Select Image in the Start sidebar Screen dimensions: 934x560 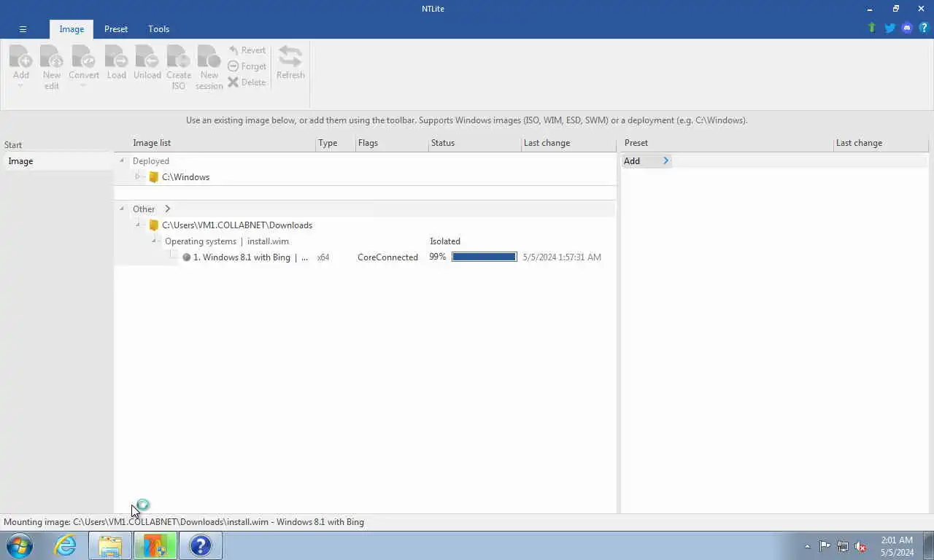click(x=57, y=161)
